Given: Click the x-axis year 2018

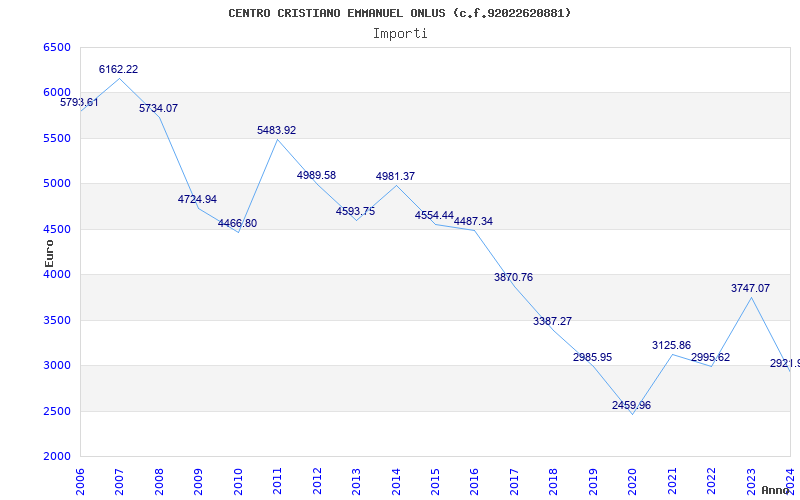Looking at the screenshot, I should coord(554,481).
